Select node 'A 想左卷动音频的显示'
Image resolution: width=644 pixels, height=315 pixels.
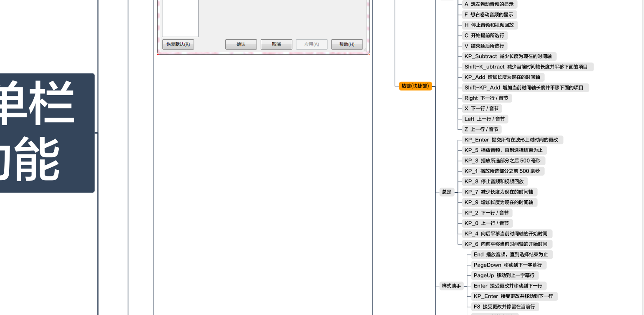[489, 4]
